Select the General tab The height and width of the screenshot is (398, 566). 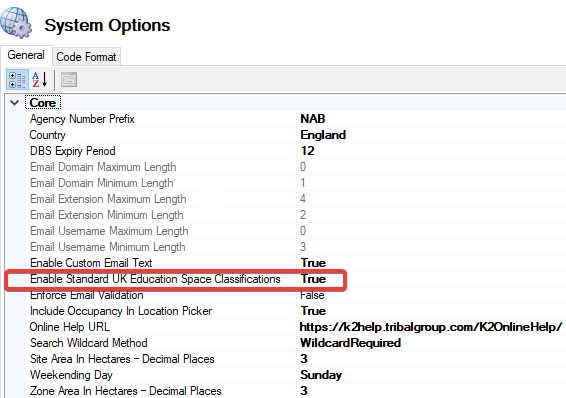(26, 55)
